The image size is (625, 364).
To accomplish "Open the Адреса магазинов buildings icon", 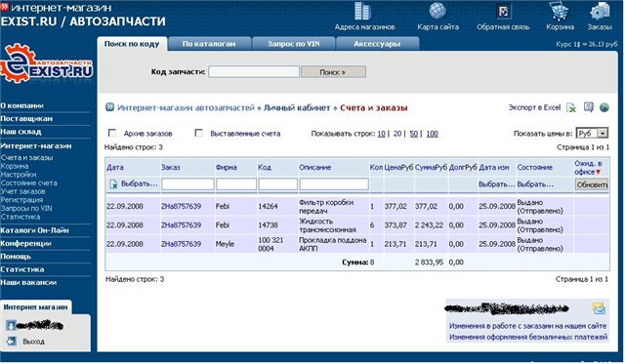I will pos(362,11).
